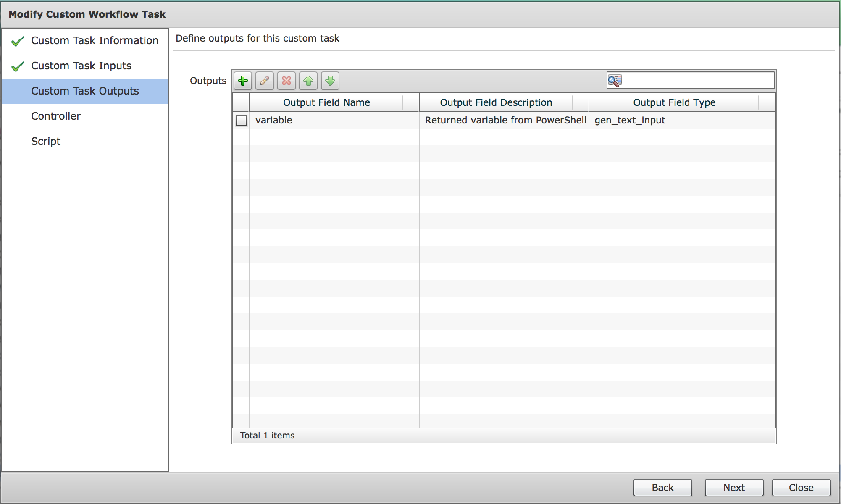Click the red X Delete output icon
This screenshot has width=841, height=504.
tap(286, 81)
